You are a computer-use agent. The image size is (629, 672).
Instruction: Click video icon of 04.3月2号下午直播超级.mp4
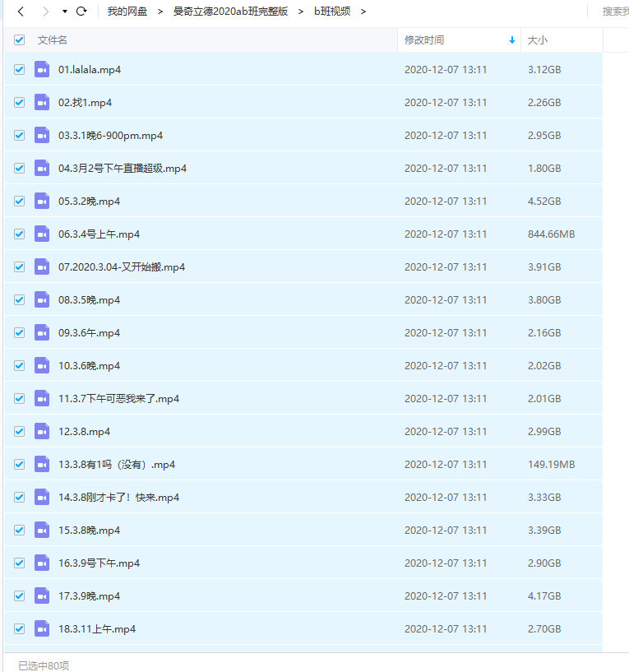click(x=42, y=169)
